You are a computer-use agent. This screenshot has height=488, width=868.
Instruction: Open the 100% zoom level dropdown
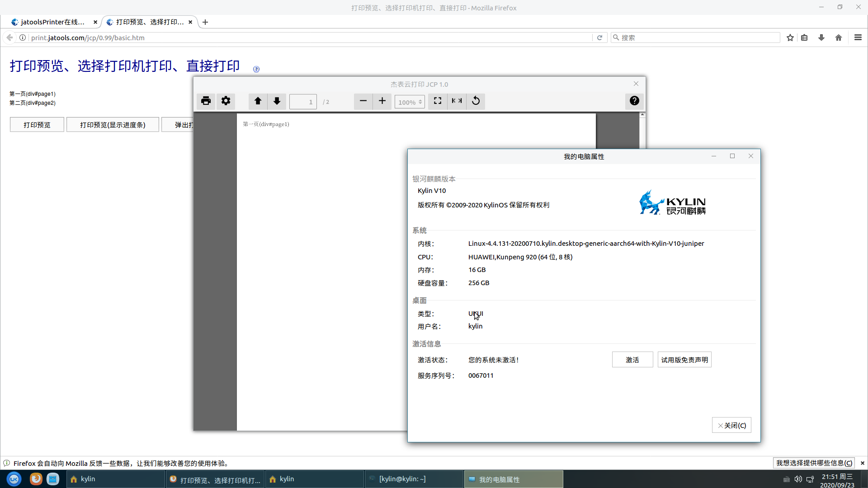[x=410, y=102]
